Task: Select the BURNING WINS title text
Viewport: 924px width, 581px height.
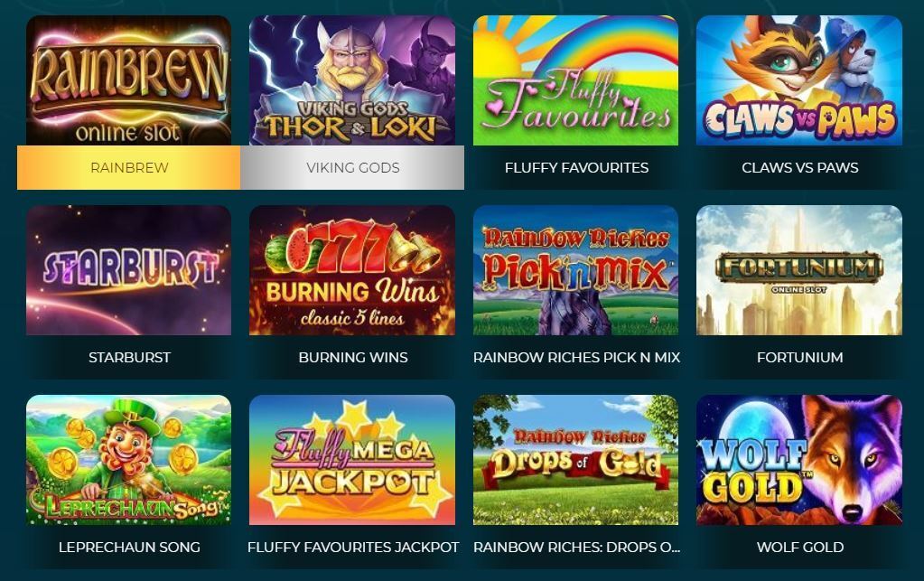Action: pyautogui.click(x=353, y=357)
